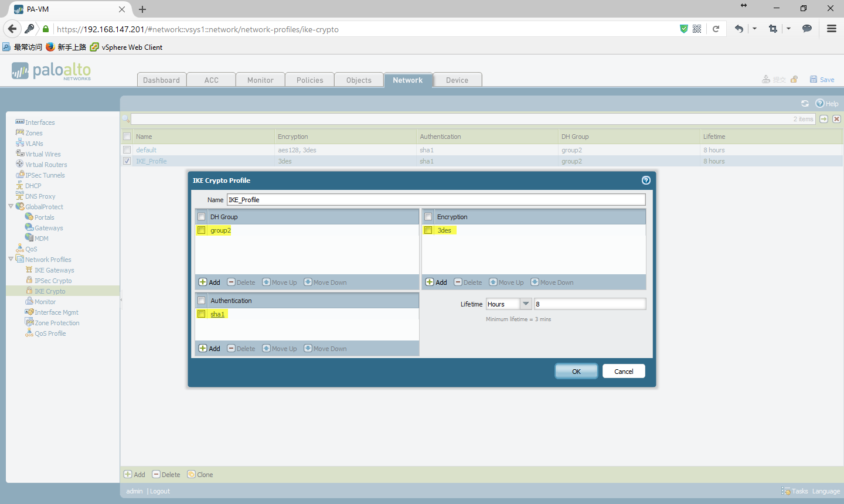Open Virtual Routers sidebar item
The height and width of the screenshot is (504, 844).
coord(46,165)
